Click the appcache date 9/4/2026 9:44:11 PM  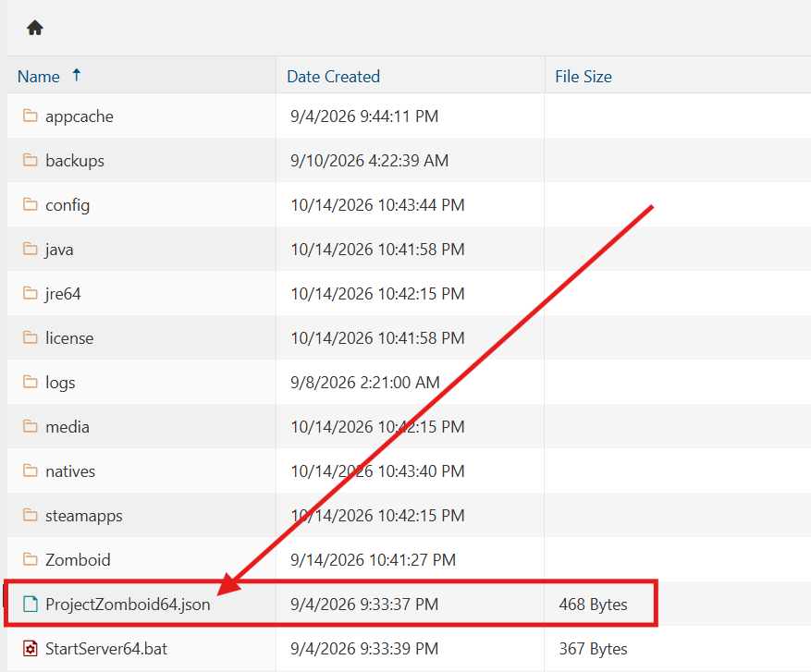click(364, 116)
